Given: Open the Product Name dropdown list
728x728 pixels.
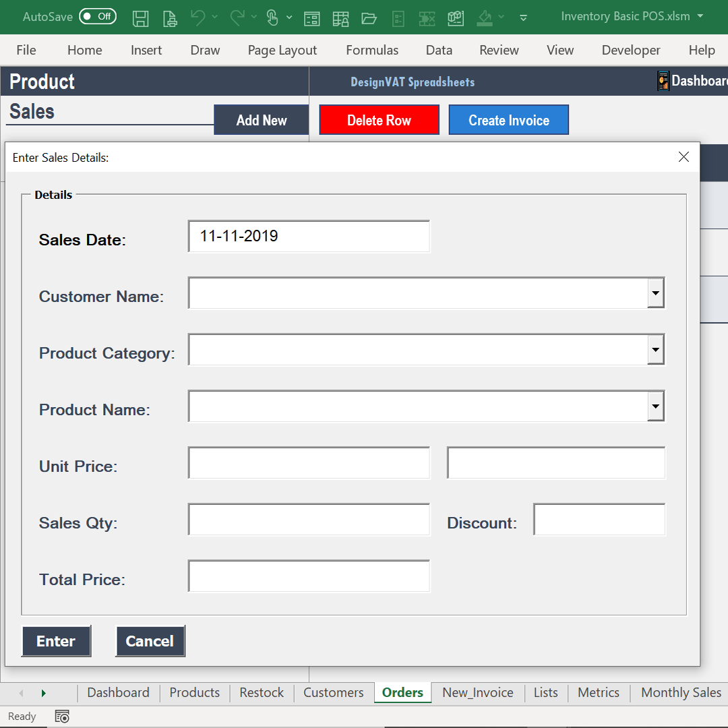Looking at the screenshot, I should coord(655,406).
